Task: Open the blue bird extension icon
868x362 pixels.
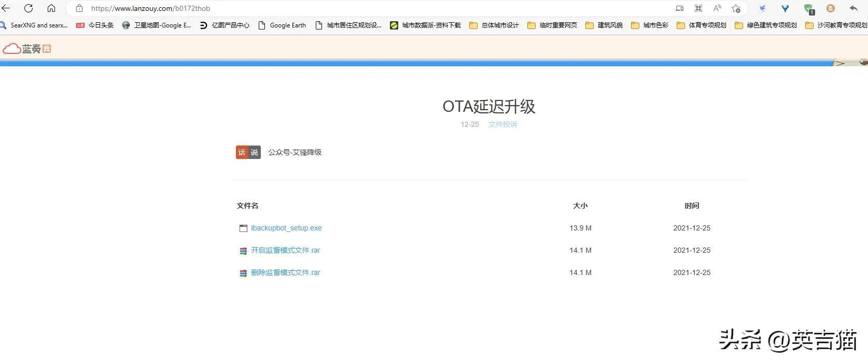Action: click(762, 8)
